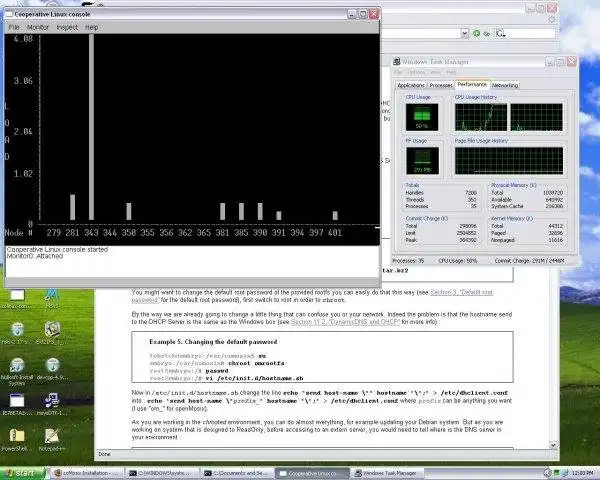Click browser green Go arrow icon
This screenshot has height=480, width=600.
pos(476,33)
